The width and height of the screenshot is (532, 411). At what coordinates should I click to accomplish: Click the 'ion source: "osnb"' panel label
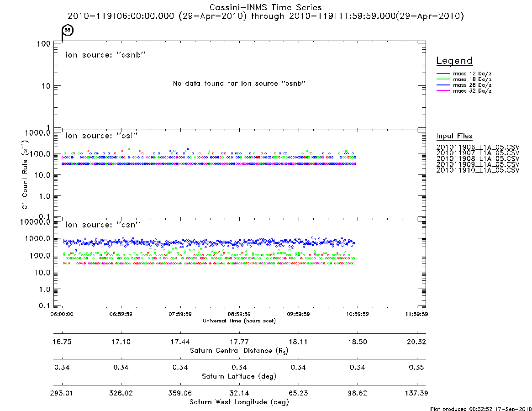click(105, 55)
